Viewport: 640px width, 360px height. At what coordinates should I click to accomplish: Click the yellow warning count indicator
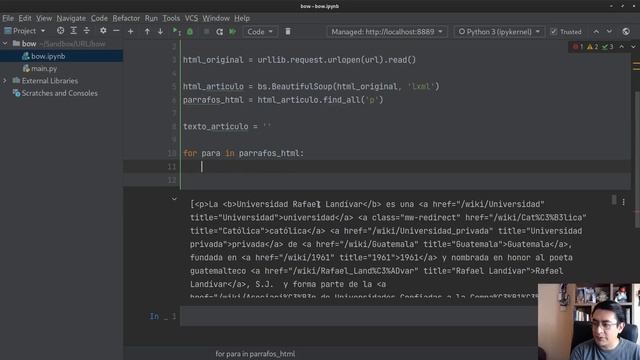coord(592,47)
